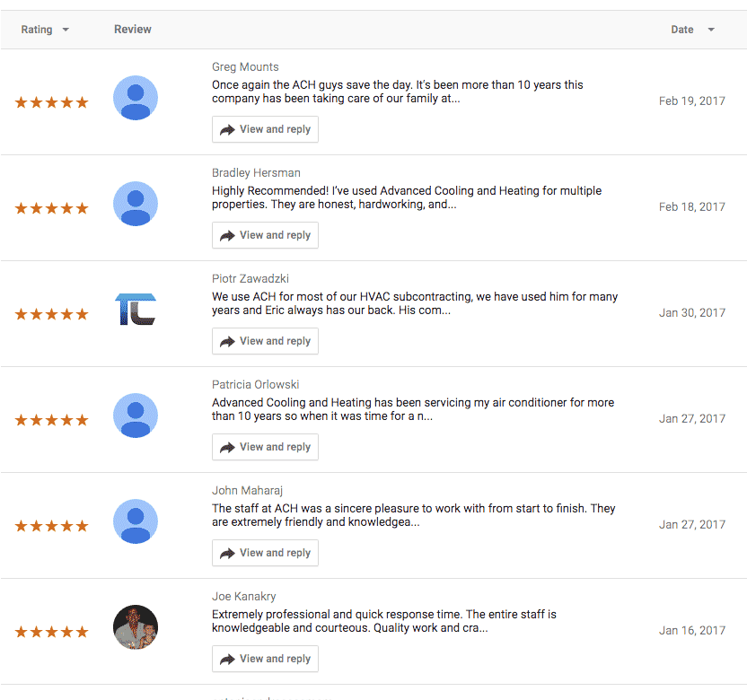
Task: View and reply to Patricia Orlowski's review
Action: pyautogui.click(x=265, y=447)
